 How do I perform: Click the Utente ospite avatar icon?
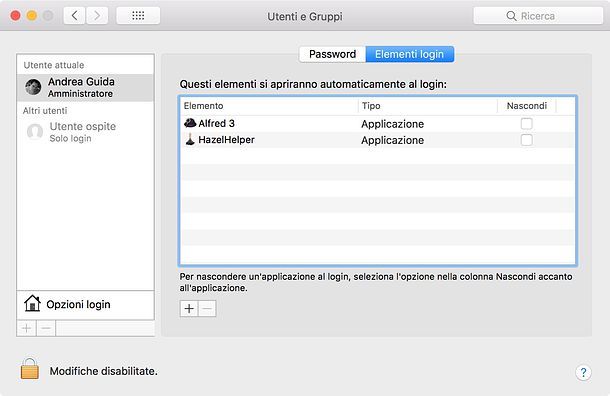[35, 132]
